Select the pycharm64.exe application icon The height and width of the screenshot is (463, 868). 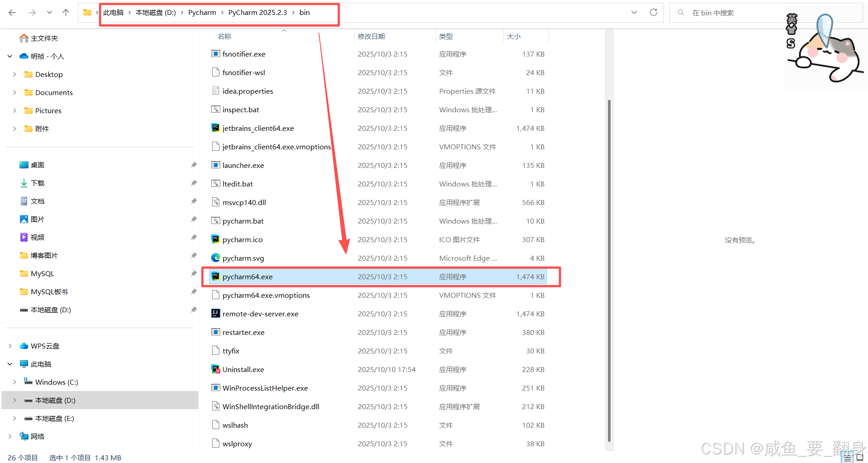click(x=216, y=277)
